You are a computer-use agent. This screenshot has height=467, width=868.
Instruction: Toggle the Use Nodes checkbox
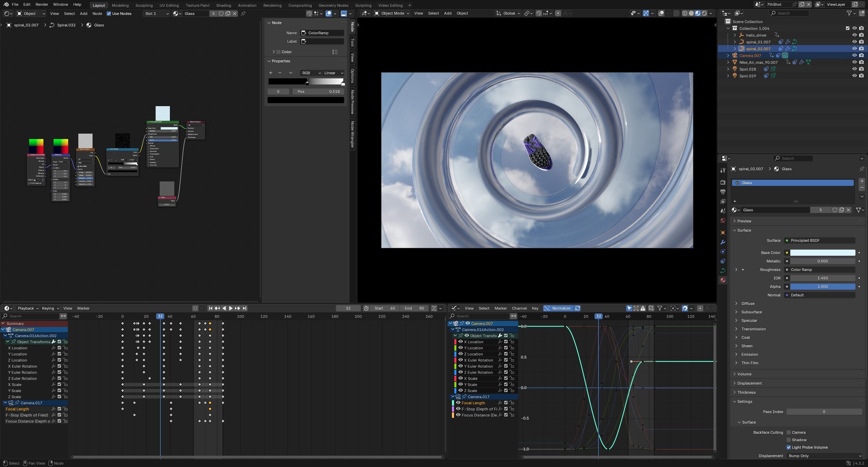(x=109, y=14)
